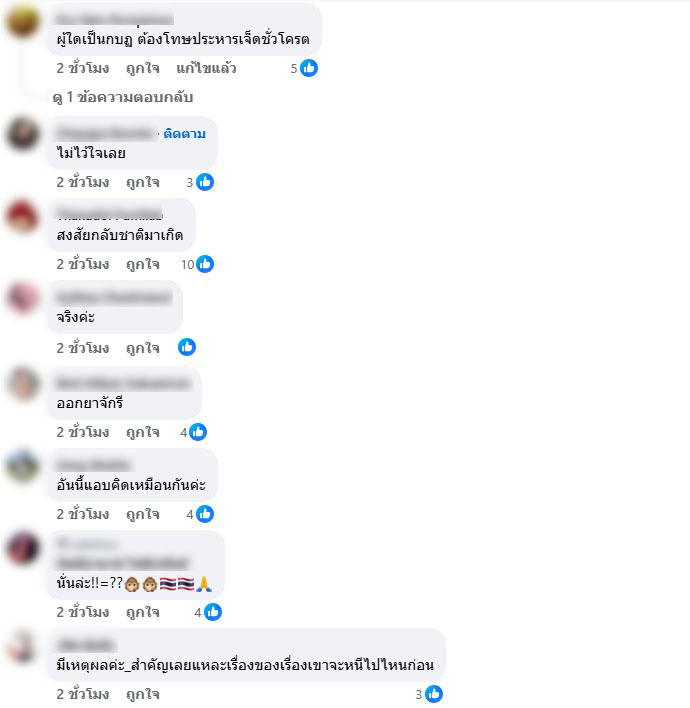
Task: Expand 'ดู 1 ข้อความตอบกลับ' replies
Action: pyautogui.click(x=123, y=97)
